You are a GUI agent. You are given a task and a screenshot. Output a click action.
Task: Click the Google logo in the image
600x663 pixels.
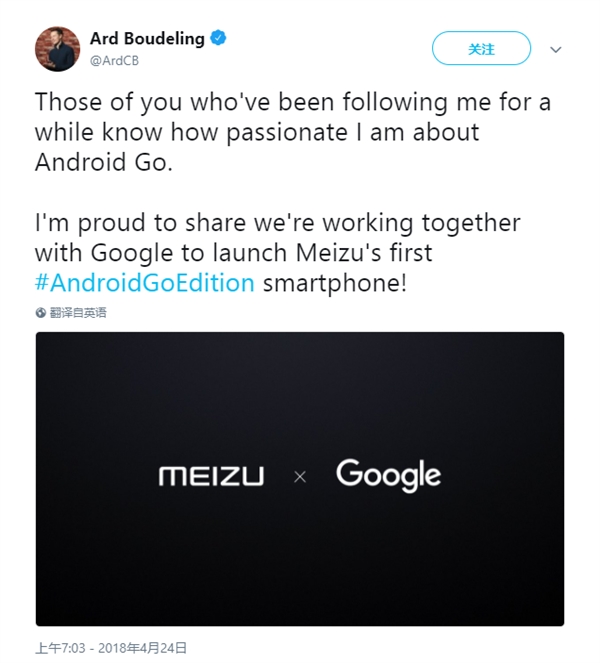click(x=388, y=475)
